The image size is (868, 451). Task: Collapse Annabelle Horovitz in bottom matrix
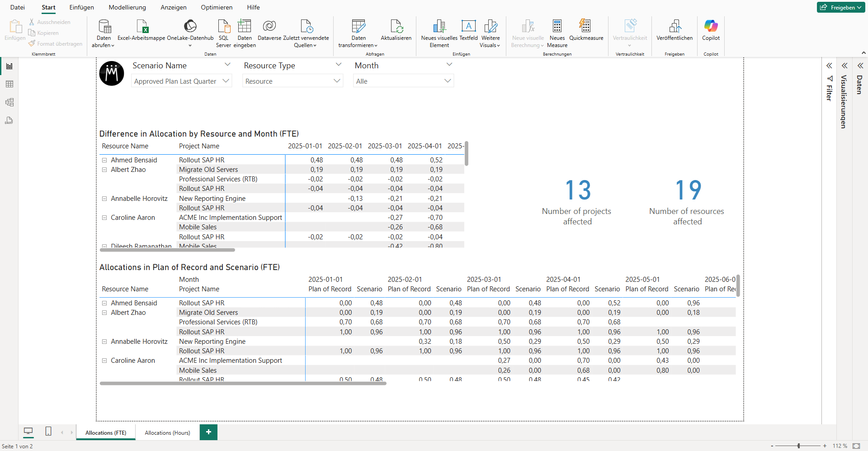[x=104, y=342]
